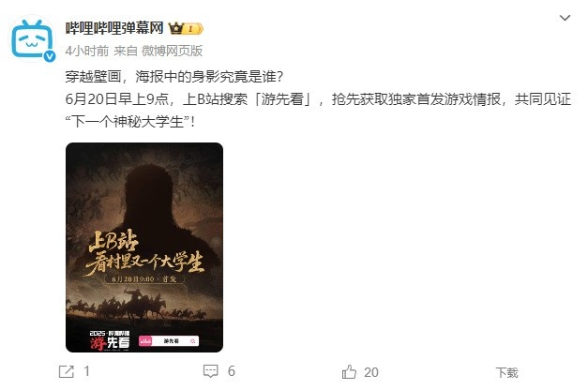588x390 pixels.
Task: Click the 微博网页版 source link
Action: point(173,51)
